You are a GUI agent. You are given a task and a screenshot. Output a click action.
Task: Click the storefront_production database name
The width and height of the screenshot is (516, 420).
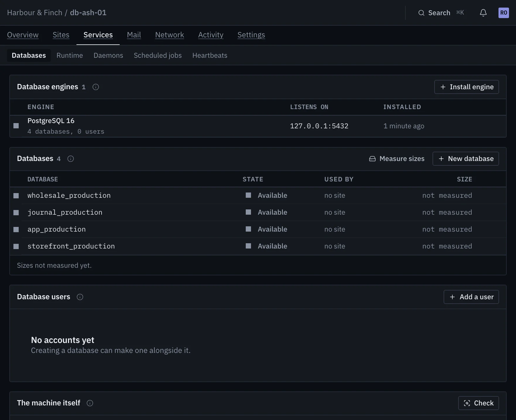71,246
